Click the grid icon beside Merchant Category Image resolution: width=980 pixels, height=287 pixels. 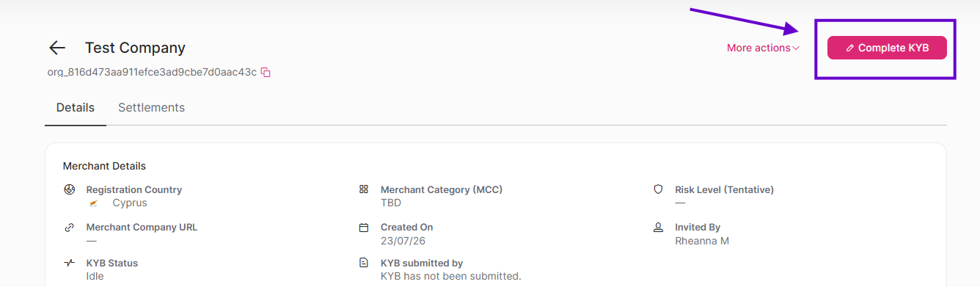364,189
